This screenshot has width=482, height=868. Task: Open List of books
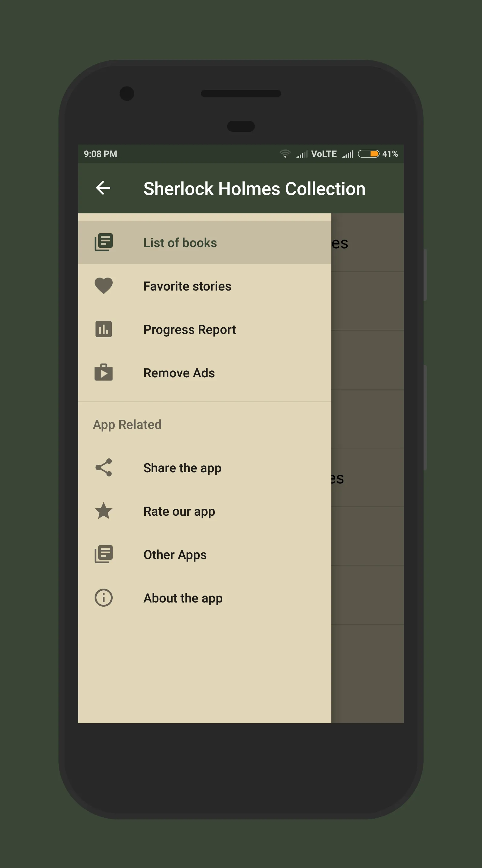[205, 242]
